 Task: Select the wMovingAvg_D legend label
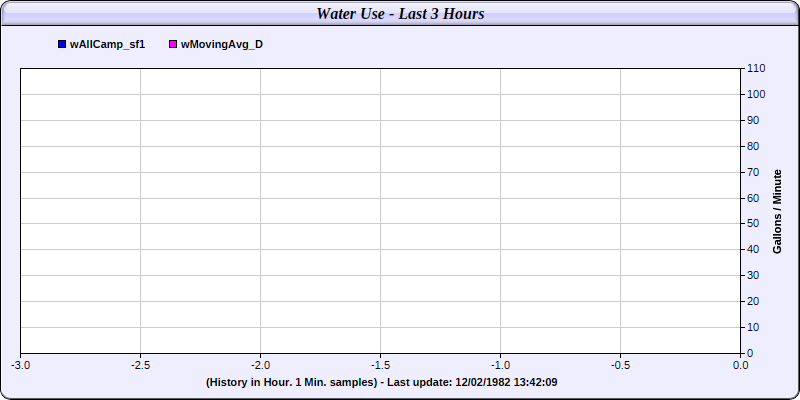222,44
